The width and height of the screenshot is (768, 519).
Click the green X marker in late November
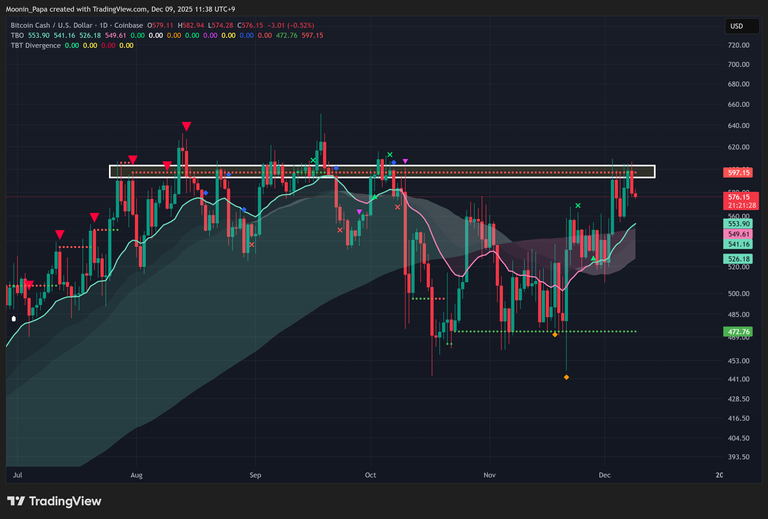tap(577, 206)
